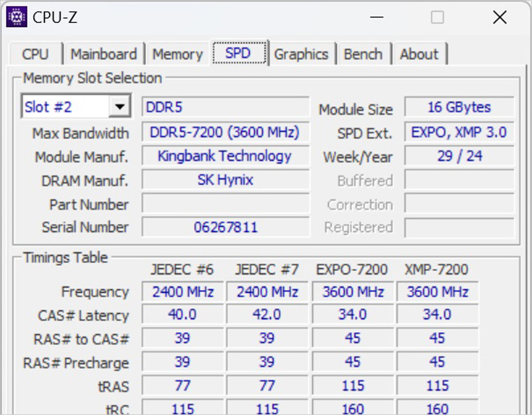Click the Kingbank Technology manufacturer value

click(x=226, y=156)
